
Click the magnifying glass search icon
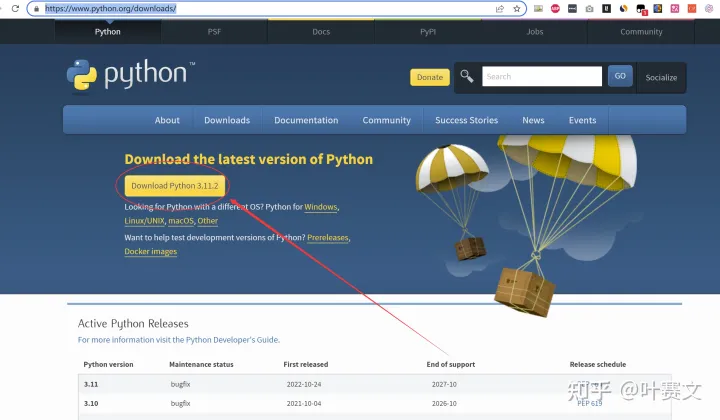(467, 76)
